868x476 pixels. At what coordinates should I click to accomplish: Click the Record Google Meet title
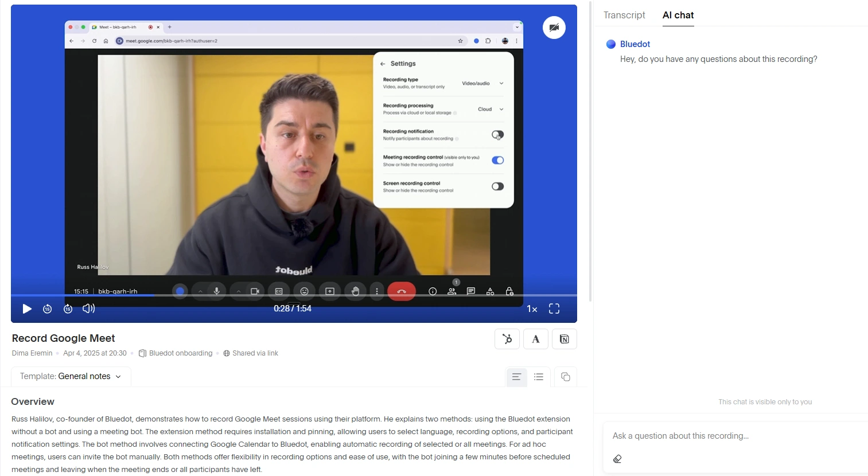click(64, 338)
